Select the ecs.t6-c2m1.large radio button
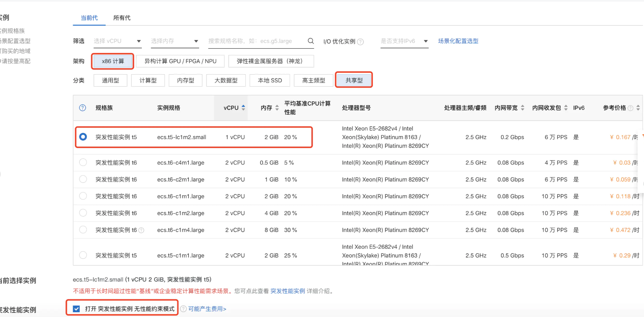Screen dimensions: 644x317 [83, 179]
